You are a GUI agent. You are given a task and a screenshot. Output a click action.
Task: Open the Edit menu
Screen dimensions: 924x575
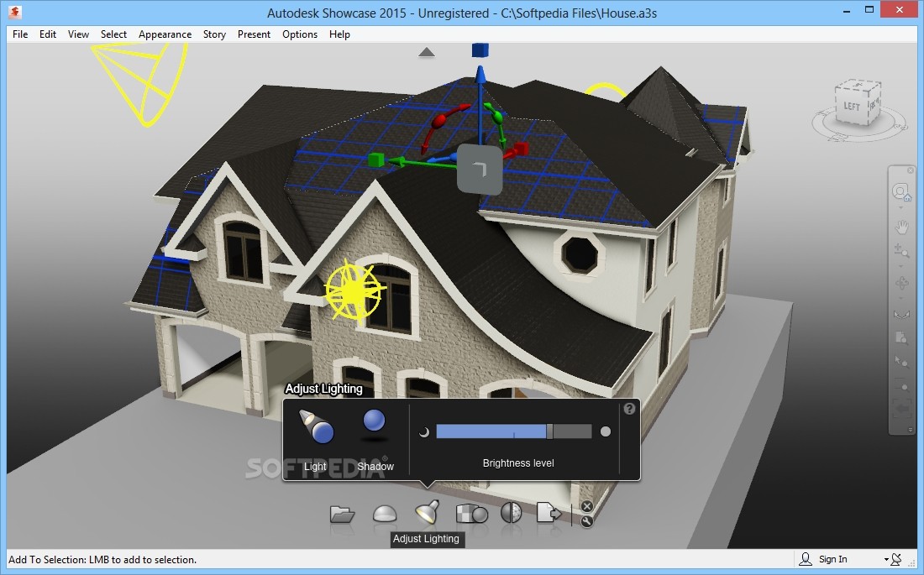tap(48, 34)
